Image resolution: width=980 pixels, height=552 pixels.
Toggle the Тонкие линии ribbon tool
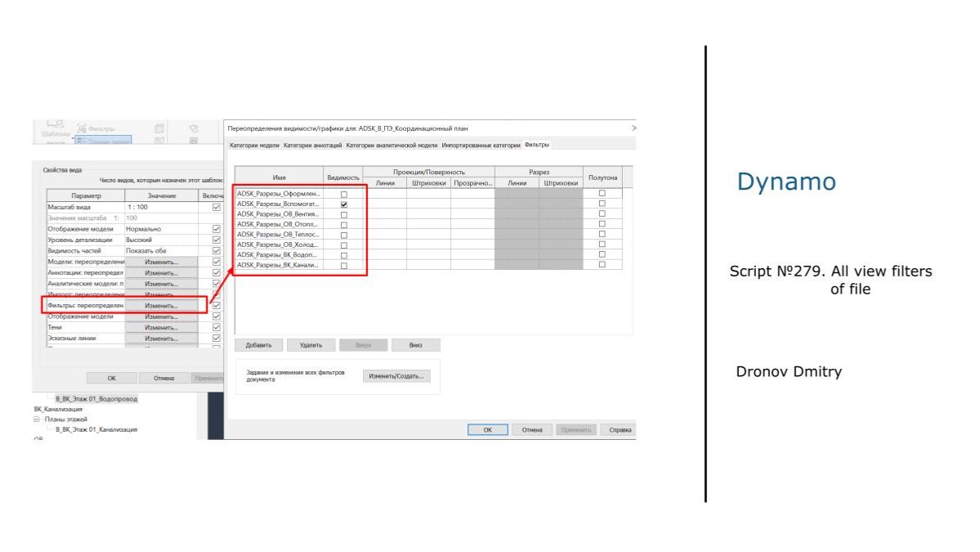pos(103,140)
